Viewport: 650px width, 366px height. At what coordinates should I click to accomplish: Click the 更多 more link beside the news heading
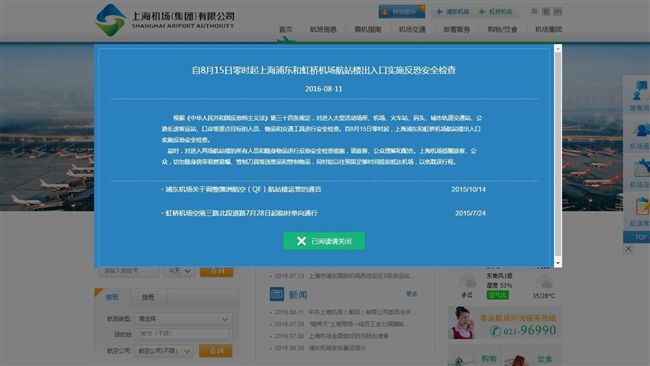411,293
